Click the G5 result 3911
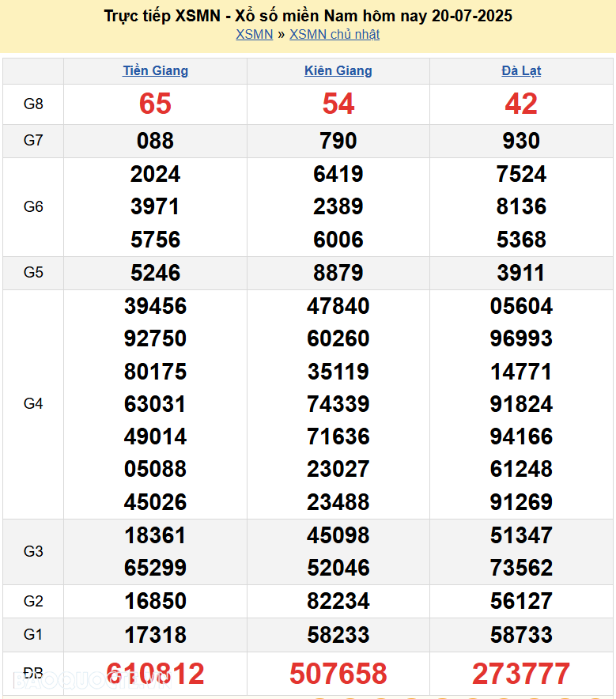The height and width of the screenshot is (699, 616). pos(521,273)
